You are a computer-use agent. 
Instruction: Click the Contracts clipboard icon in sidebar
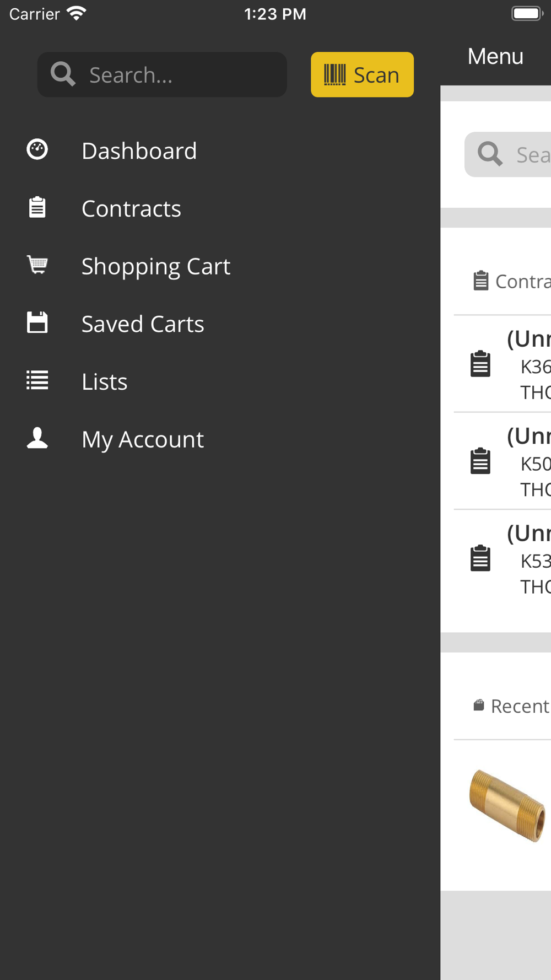[x=37, y=208]
